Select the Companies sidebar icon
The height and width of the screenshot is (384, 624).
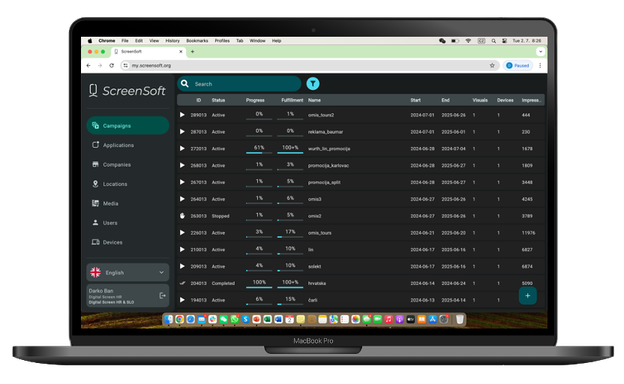(x=96, y=164)
